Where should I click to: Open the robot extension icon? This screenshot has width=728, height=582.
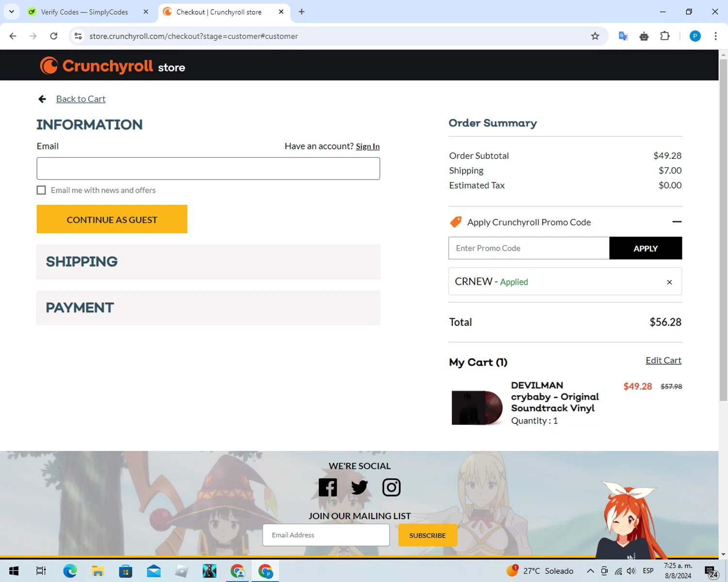pos(644,36)
